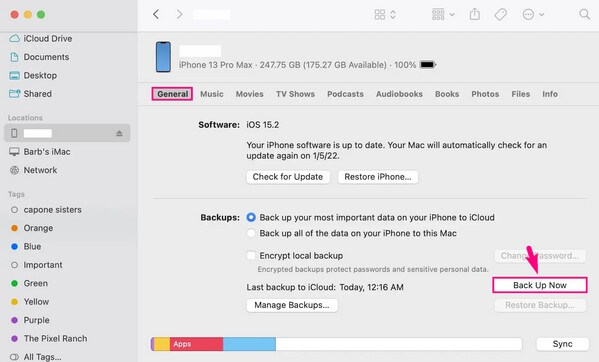Select the iPhone device in Locations

point(67,133)
